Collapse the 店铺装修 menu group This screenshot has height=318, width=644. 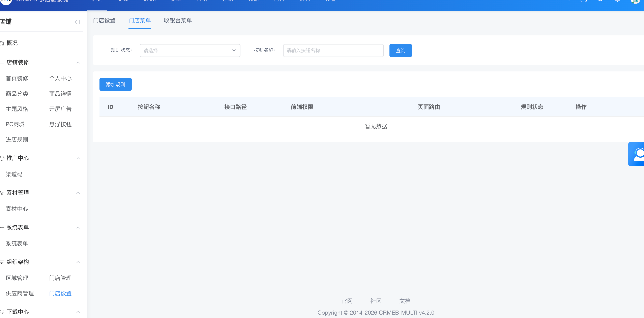[78, 62]
